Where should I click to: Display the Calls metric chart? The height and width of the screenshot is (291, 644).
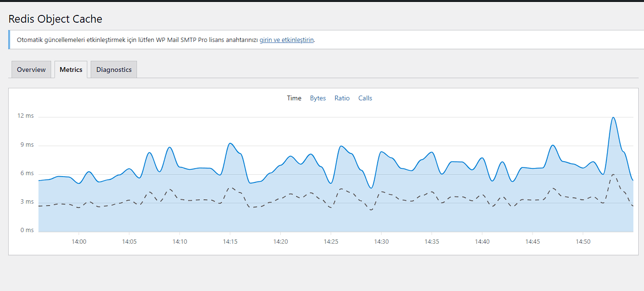(365, 98)
